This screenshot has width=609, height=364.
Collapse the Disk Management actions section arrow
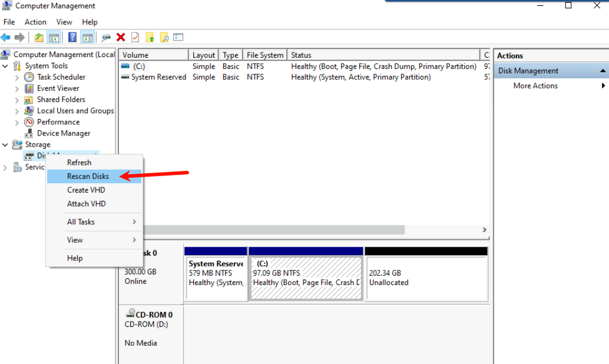(x=603, y=71)
